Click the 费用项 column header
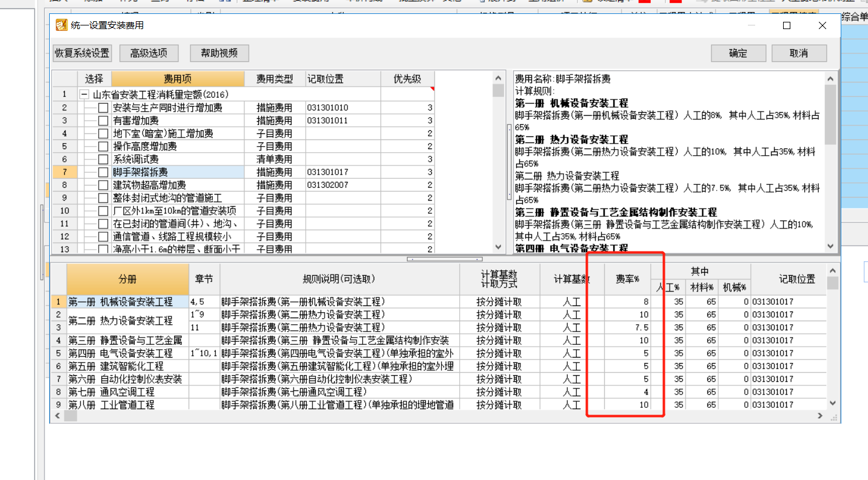 [178, 79]
